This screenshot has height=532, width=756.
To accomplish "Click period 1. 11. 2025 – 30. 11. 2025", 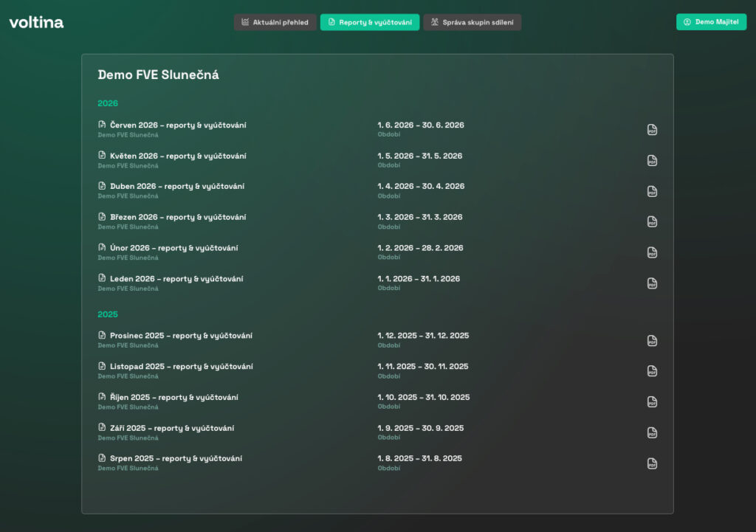I will (423, 366).
